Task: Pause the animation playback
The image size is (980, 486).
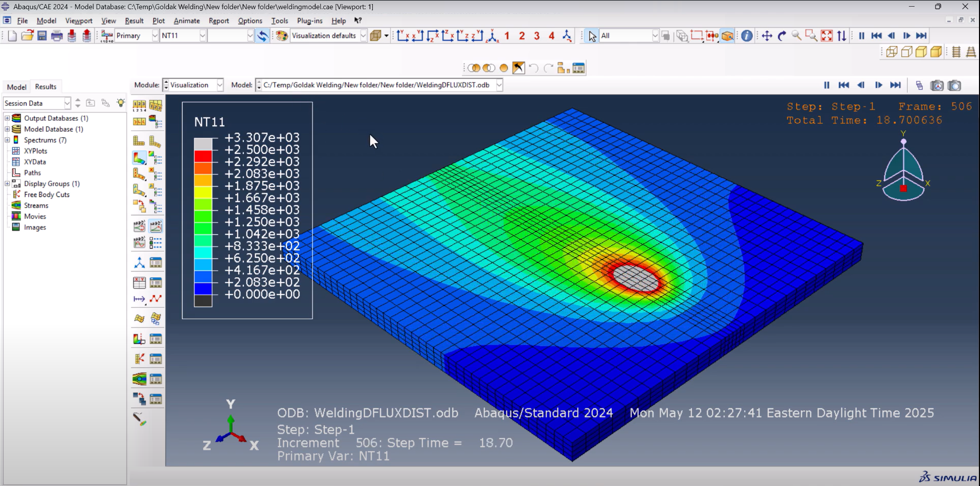Action: point(861,36)
